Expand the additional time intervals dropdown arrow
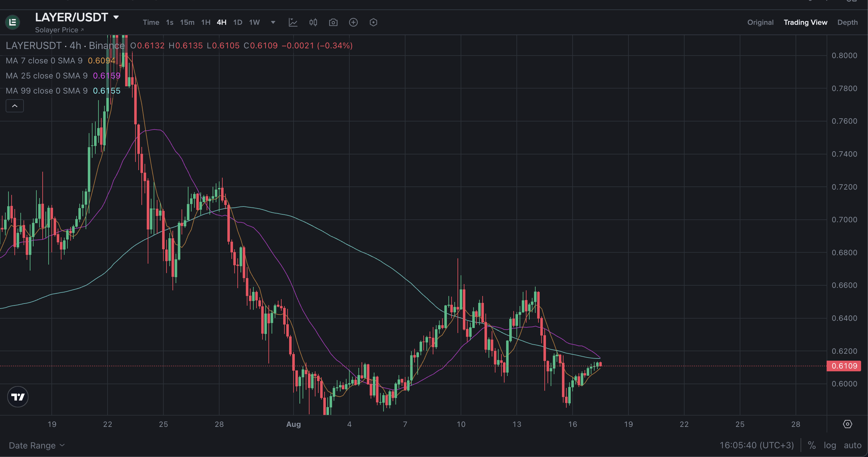This screenshot has width=868, height=457. tap(273, 22)
